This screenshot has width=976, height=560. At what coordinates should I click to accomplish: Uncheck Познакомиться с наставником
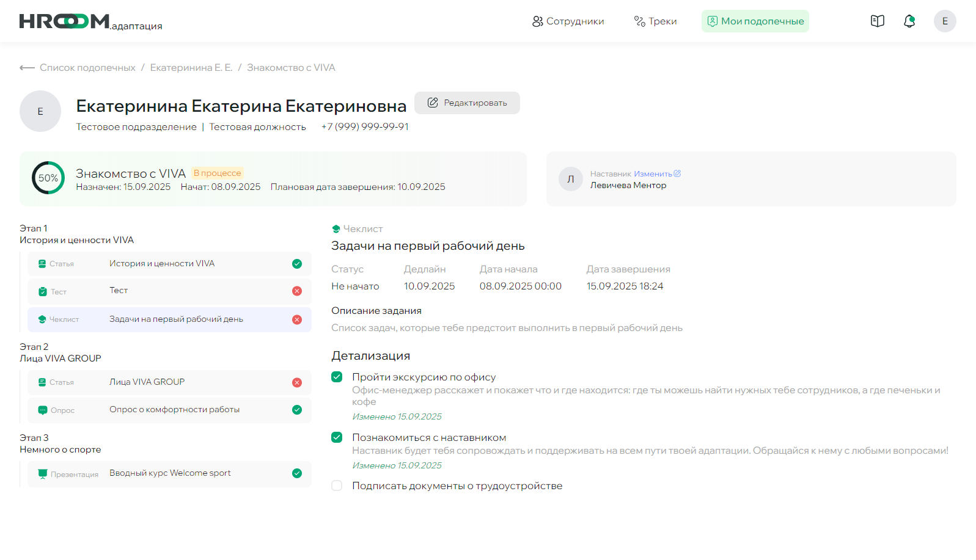pyautogui.click(x=337, y=437)
